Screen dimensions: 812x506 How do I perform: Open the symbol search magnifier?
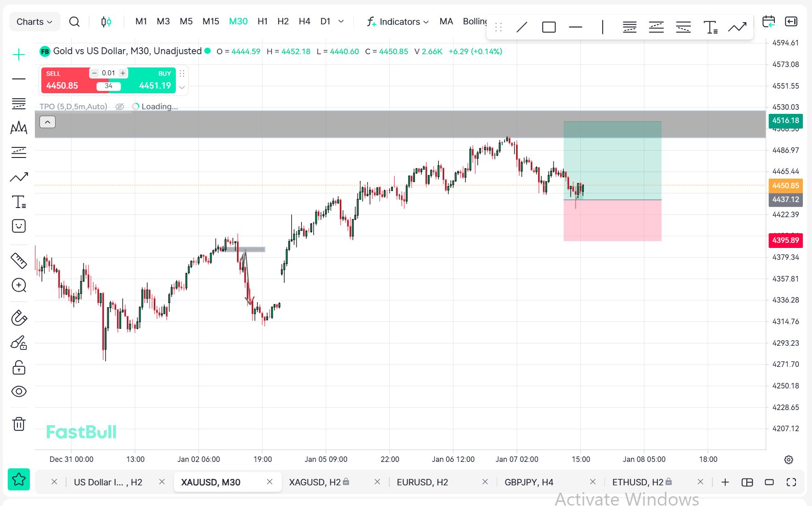(74, 22)
